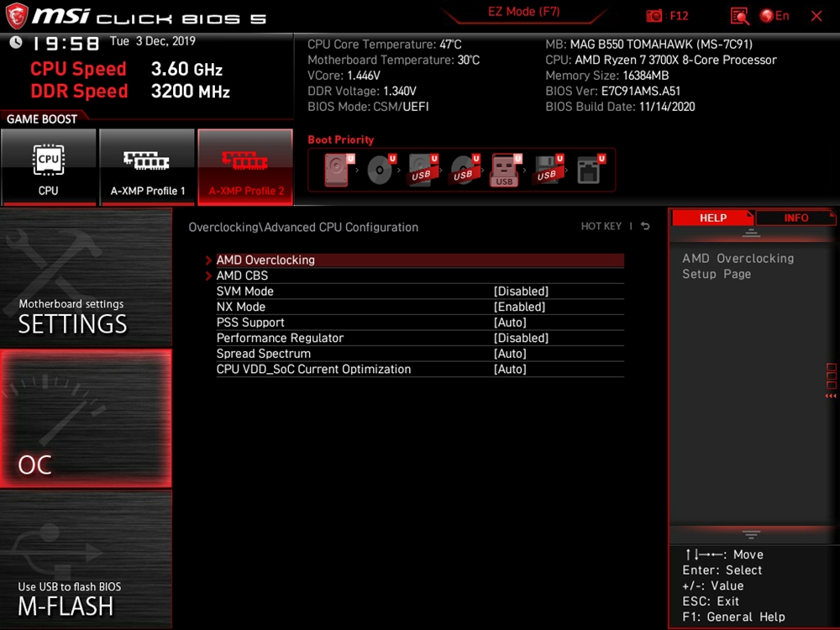Switch to the HELP tab
Image resolution: width=840 pixels, height=630 pixels.
(x=712, y=218)
